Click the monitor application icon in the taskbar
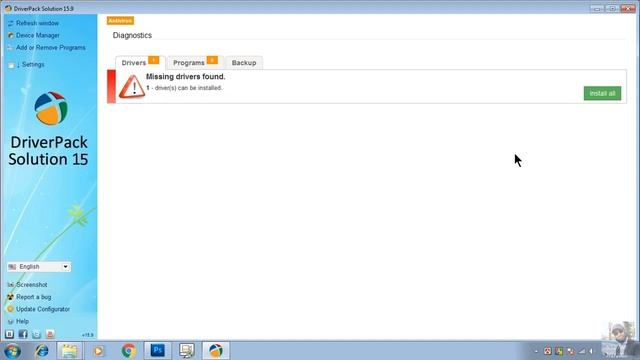640x360 pixels. [187, 351]
